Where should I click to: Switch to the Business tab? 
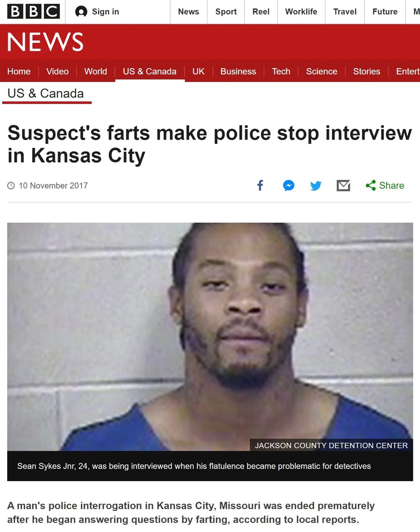point(238,71)
